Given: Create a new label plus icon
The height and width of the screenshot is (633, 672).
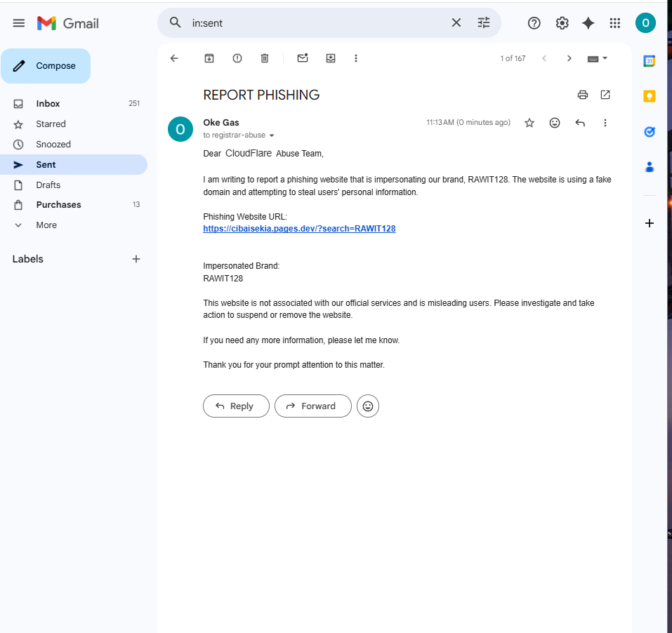Looking at the screenshot, I should [x=136, y=259].
